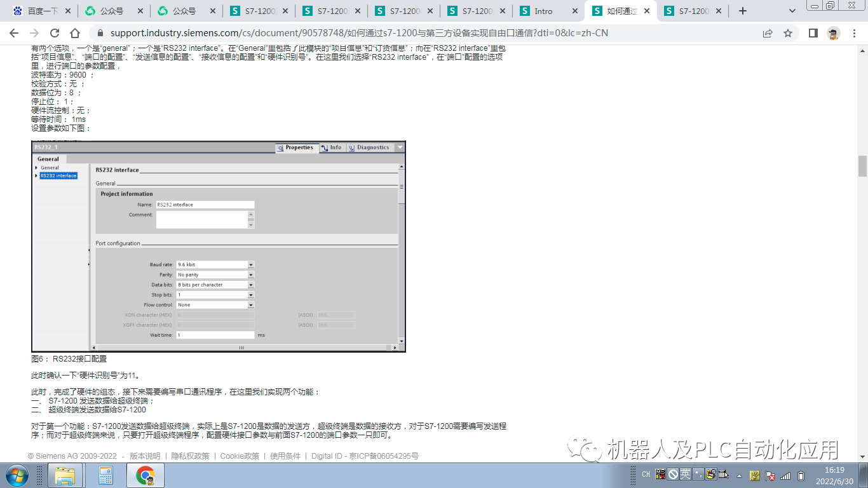The height and width of the screenshot is (488, 868).
Task: Click the browser forward arrow
Action: pos(34,33)
